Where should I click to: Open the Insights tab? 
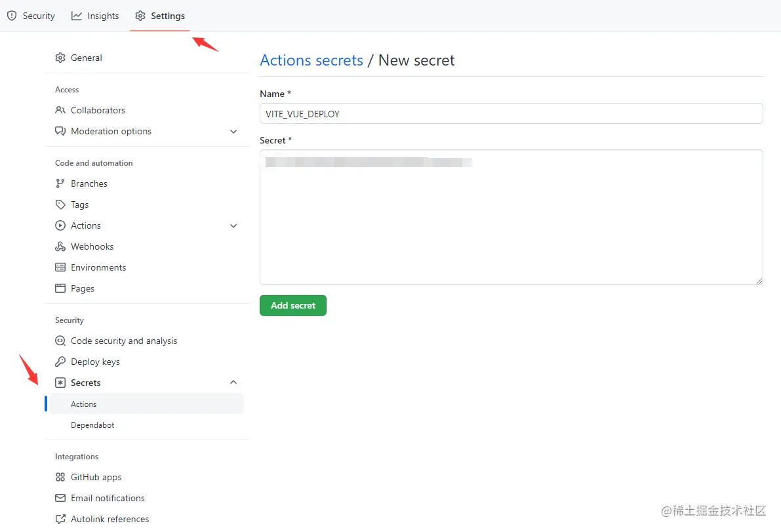(x=95, y=16)
